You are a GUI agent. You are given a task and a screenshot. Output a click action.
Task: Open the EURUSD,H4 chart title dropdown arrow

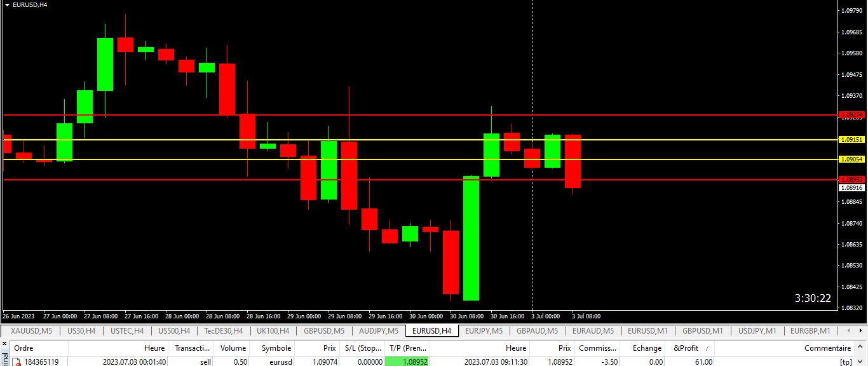pyautogui.click(x=7, y=5)
